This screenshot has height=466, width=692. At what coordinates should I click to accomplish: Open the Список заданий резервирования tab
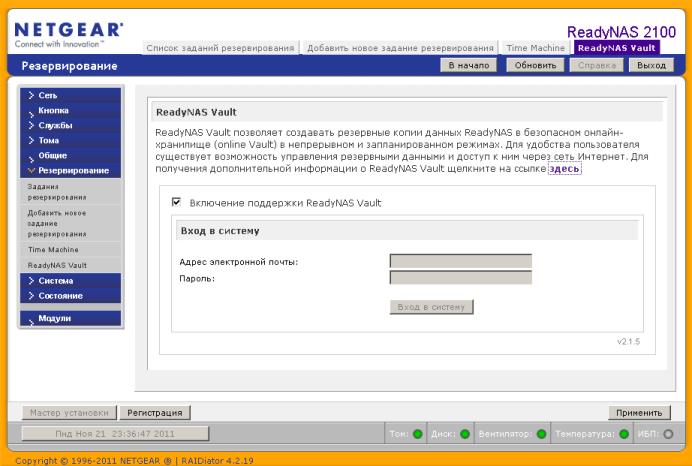click(220, 48)
